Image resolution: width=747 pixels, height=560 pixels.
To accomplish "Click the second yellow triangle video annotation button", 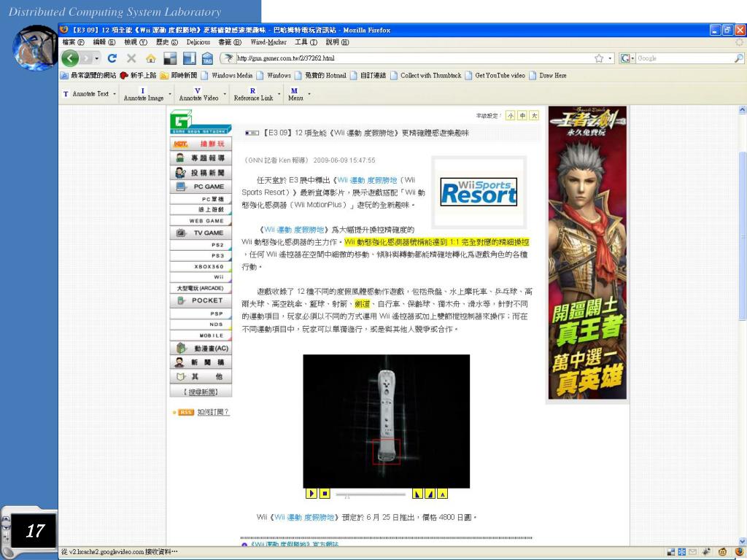I will [x=430, y=494].
